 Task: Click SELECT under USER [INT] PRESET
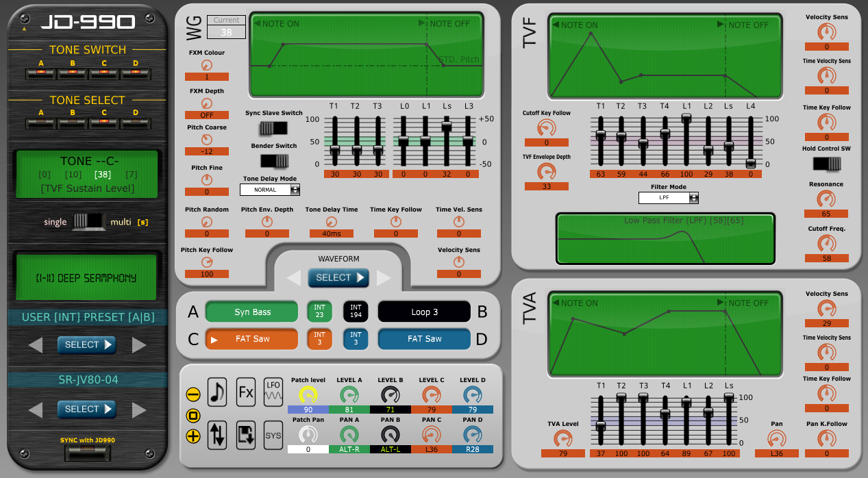pyautogui.click(x=86, y=345)
